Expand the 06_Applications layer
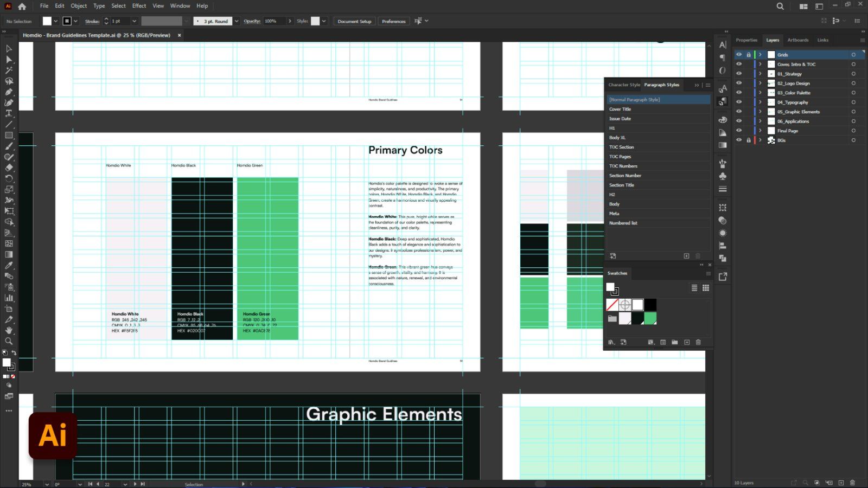The height and width of the screenshot is (488, 868). click(760, 121)
